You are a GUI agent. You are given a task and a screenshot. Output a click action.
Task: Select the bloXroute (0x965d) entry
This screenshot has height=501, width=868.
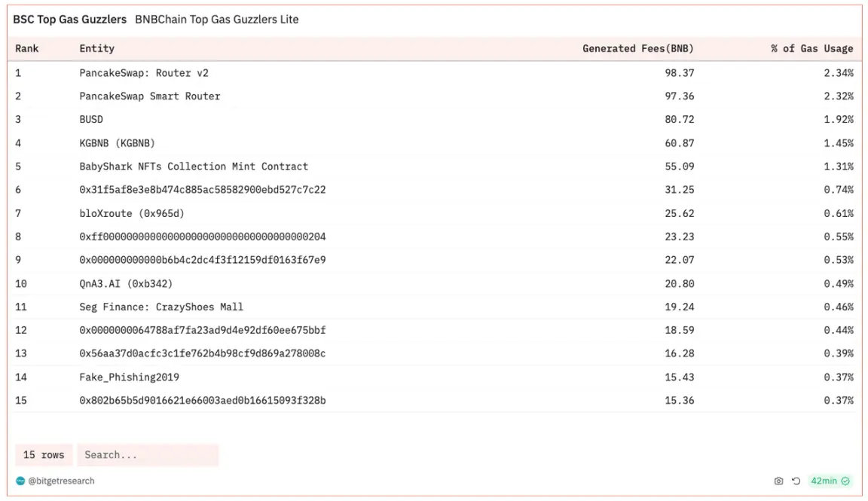tap(132, 214)
